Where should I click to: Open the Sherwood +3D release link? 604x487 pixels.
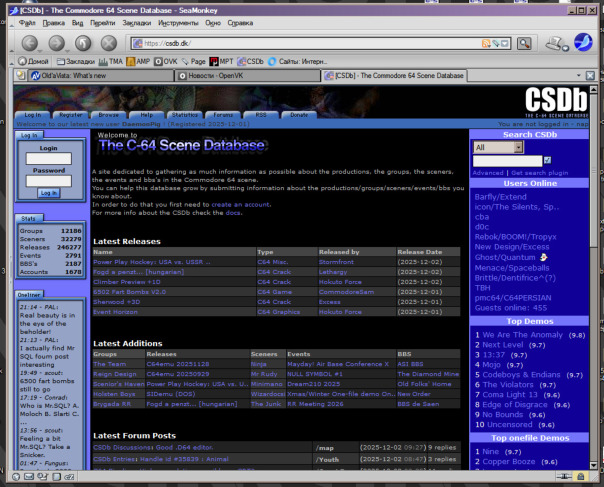(x=116, y=302)
